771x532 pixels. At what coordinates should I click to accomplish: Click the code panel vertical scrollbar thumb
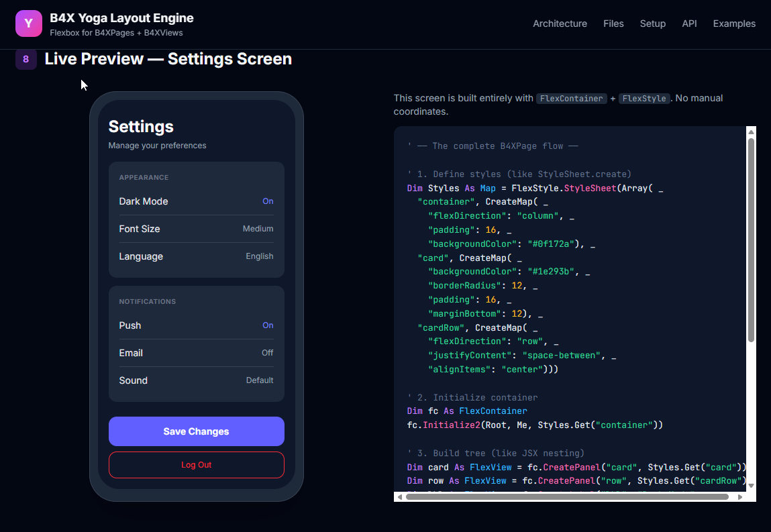coord(751,240)
